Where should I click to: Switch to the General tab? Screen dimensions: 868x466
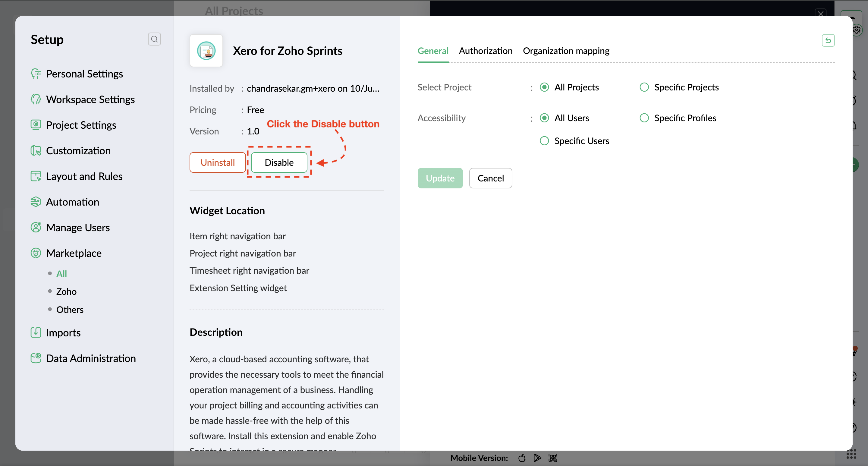(433, 51)
